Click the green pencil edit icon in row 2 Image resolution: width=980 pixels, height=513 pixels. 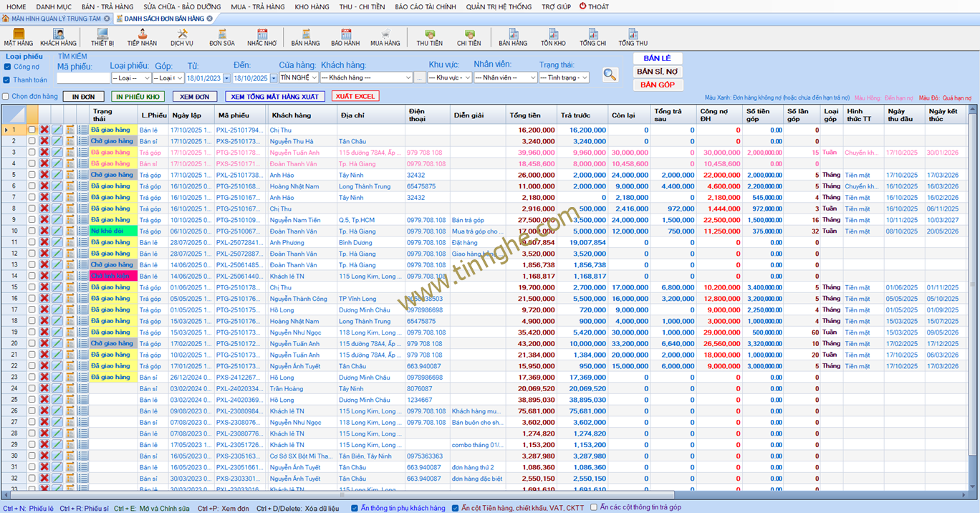point(57,142)
